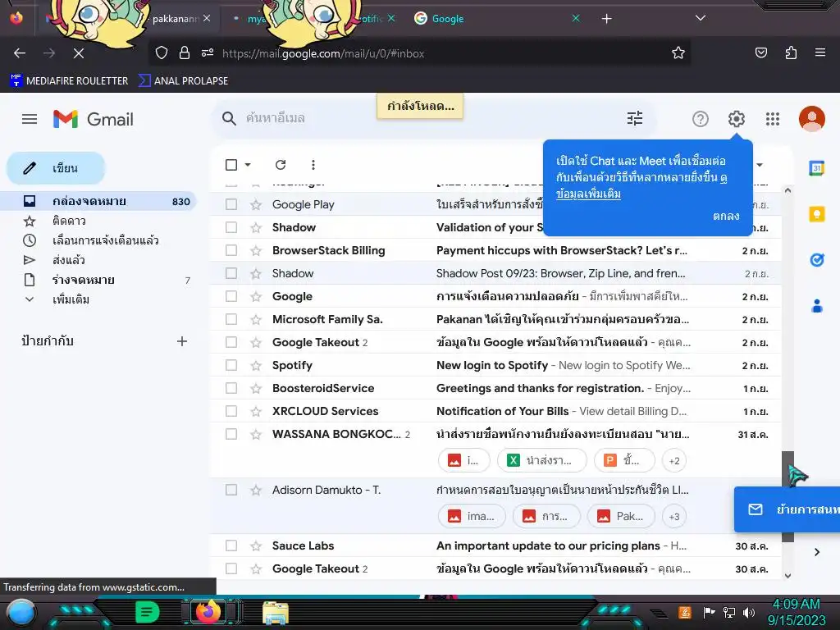Show side panel expand chevron
840x630 pixels.
click(x=816, y=552)
